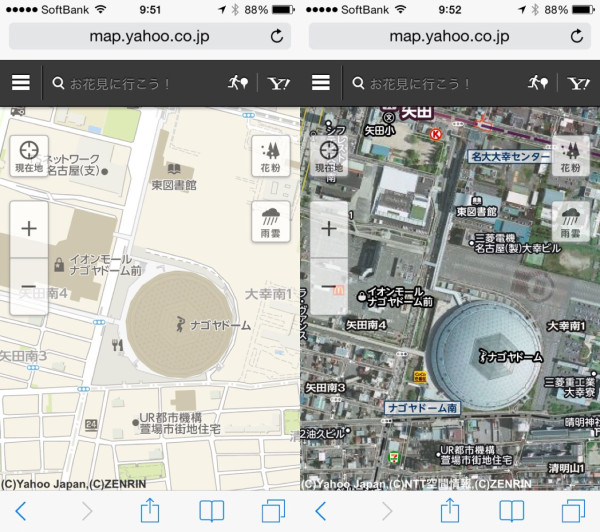
Task: Tap ナゴヤドーム label on satellite map
Action: point(515,357)
